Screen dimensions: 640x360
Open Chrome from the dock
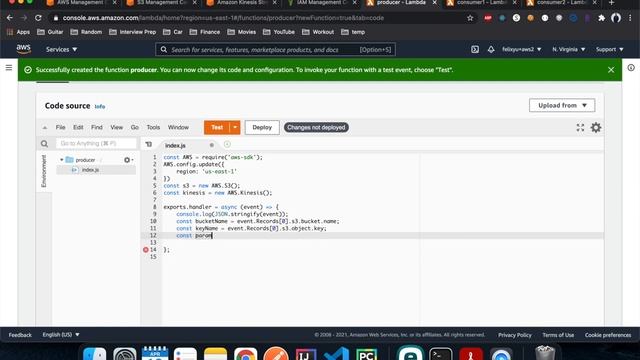245,354
